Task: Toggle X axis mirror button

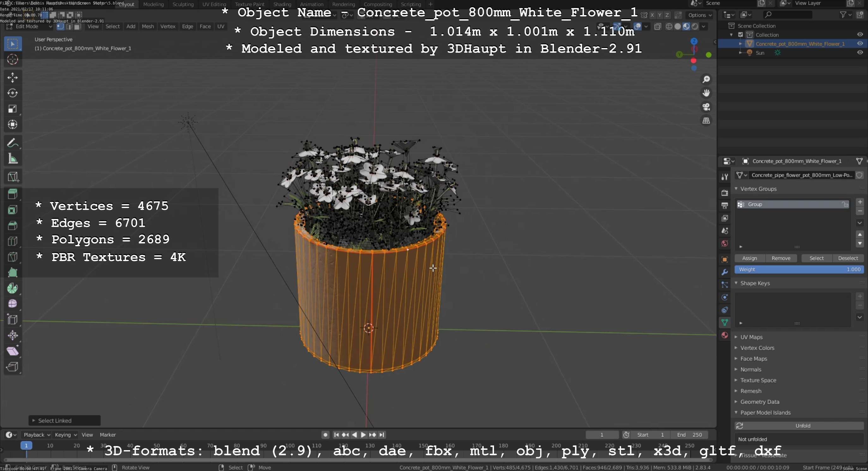Action: [x=652, y=15]
